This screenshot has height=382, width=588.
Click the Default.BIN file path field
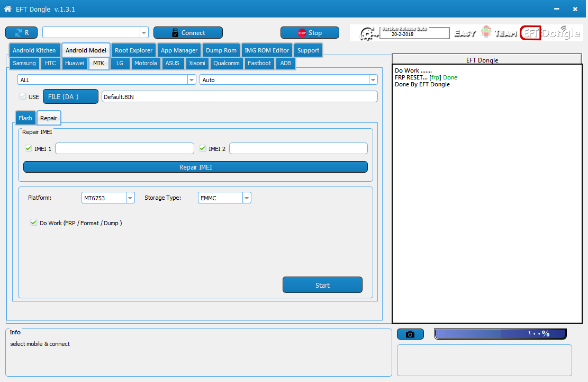[240, 96]
